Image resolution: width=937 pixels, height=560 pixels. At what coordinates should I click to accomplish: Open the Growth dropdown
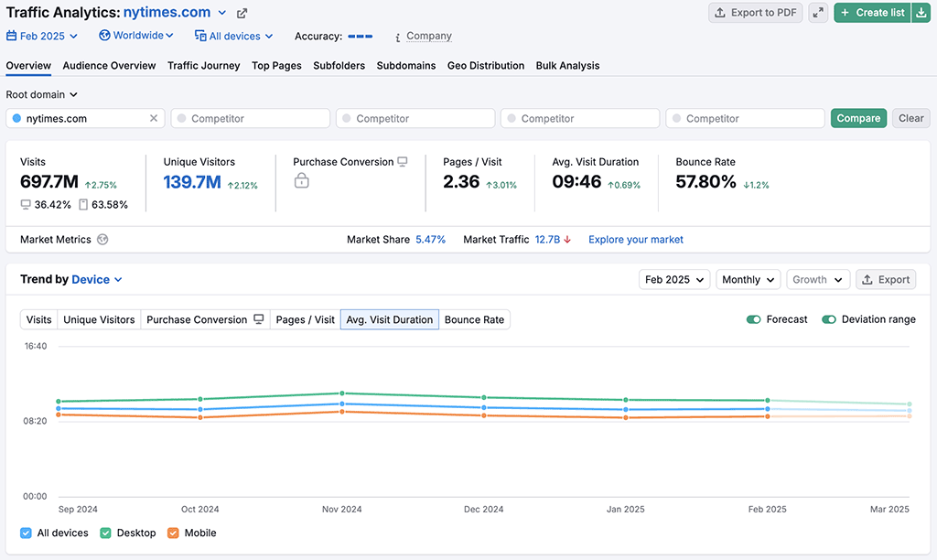coord(817,280)
